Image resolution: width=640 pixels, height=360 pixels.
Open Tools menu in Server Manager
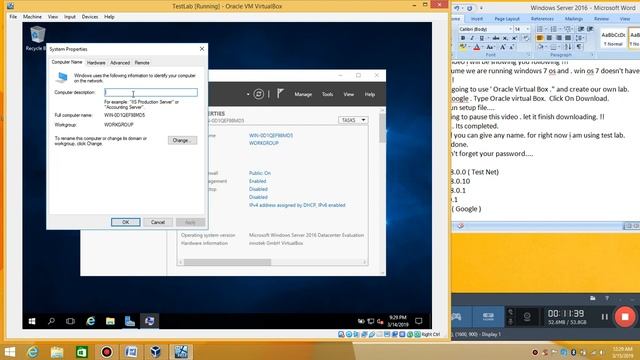coord(327,94)
